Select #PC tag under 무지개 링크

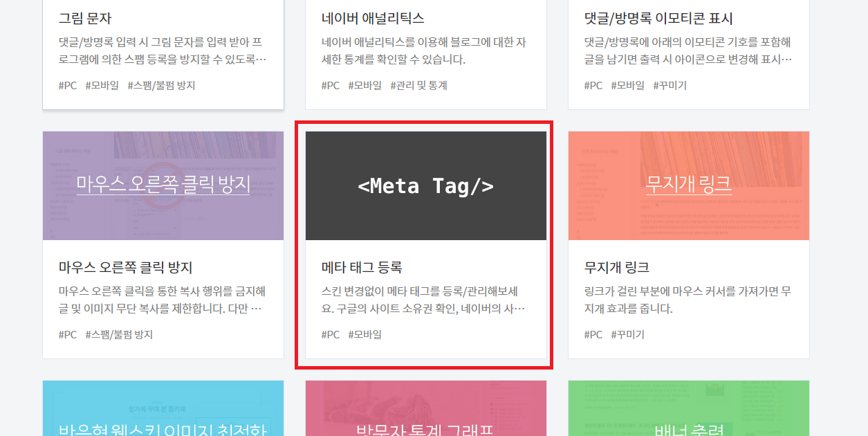click(x=593, y=335)
